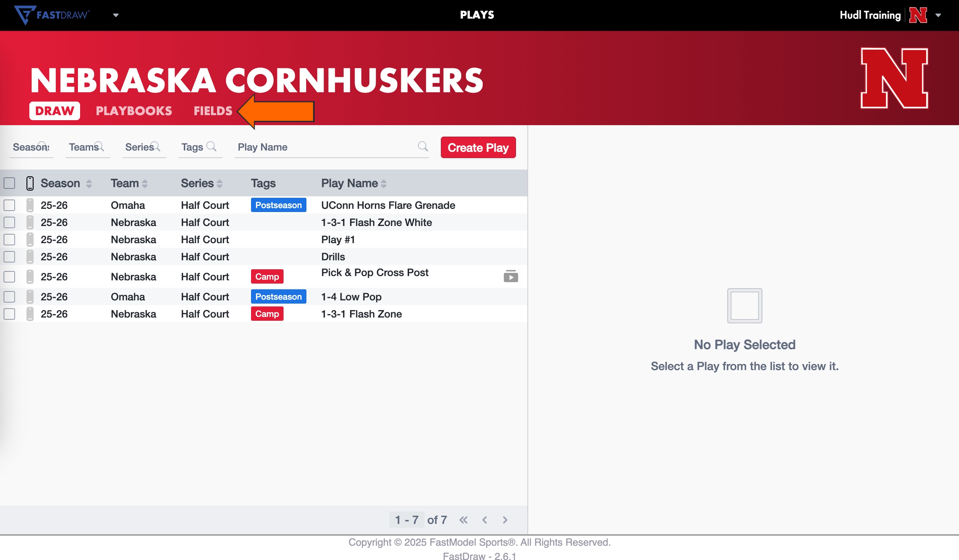959x560 pixels.
Task: Toggle the select-all checkbox in table header
Action: click(10, 183)
